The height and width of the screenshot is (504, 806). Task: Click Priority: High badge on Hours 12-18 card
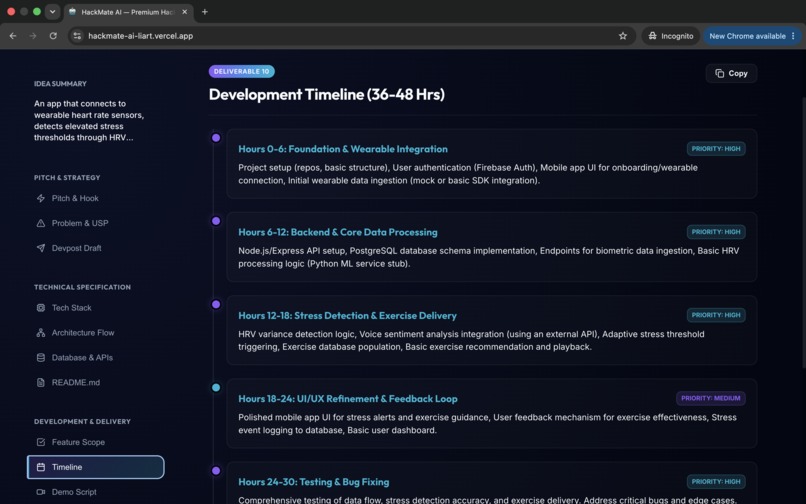pos(716,315)
